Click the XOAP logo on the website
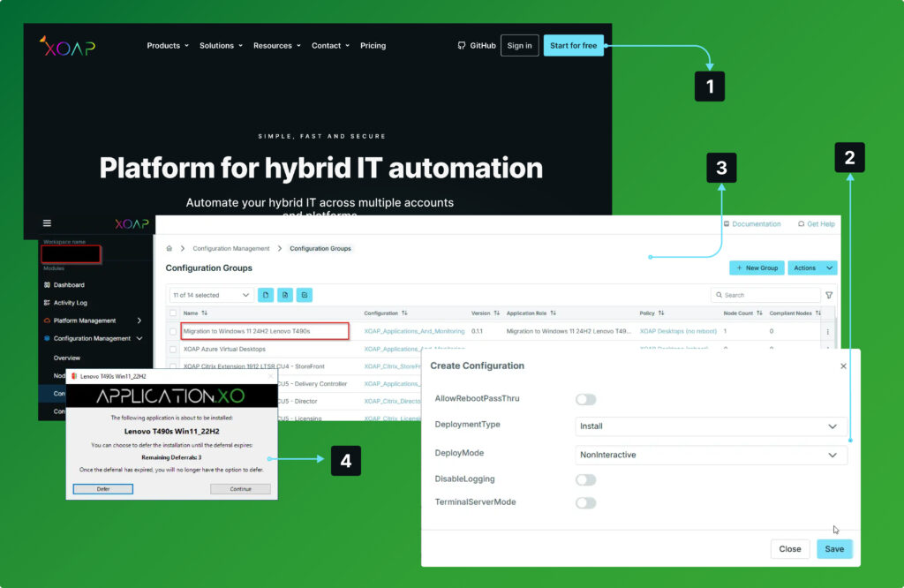Viewport: 904px width, 588px height. (x=67, y=46)
